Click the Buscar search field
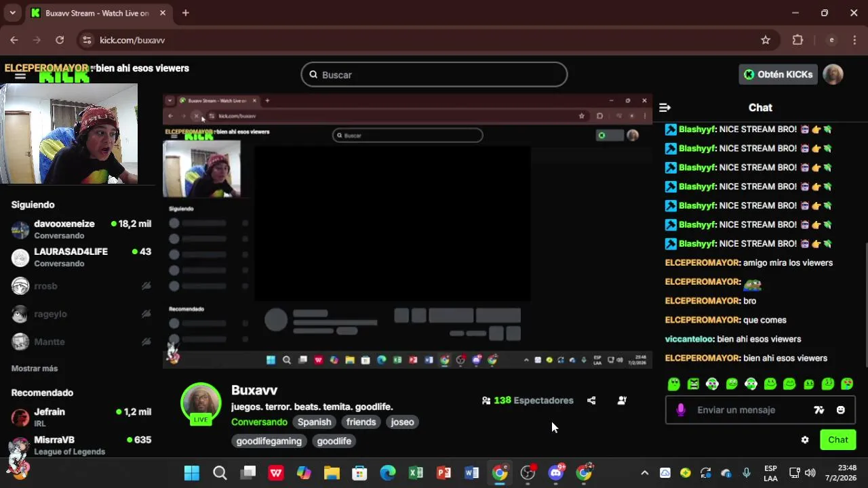The image size is (868, 488). click(x=434, y=75)
